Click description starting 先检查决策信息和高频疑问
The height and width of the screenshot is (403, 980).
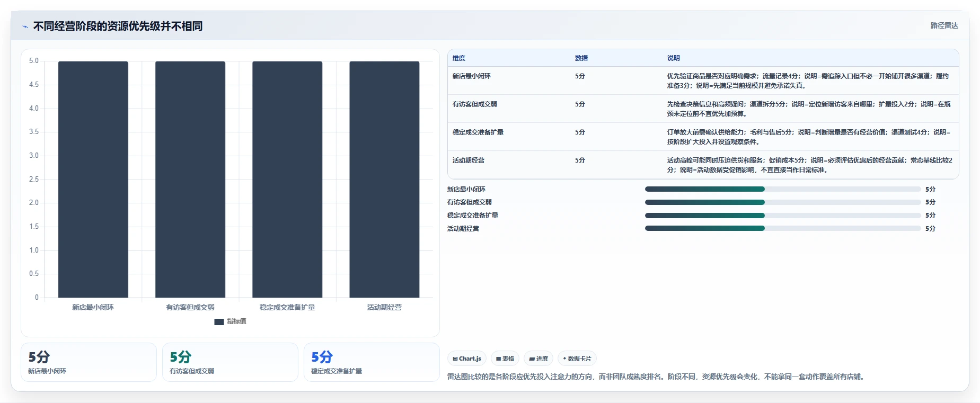point(808,109)
